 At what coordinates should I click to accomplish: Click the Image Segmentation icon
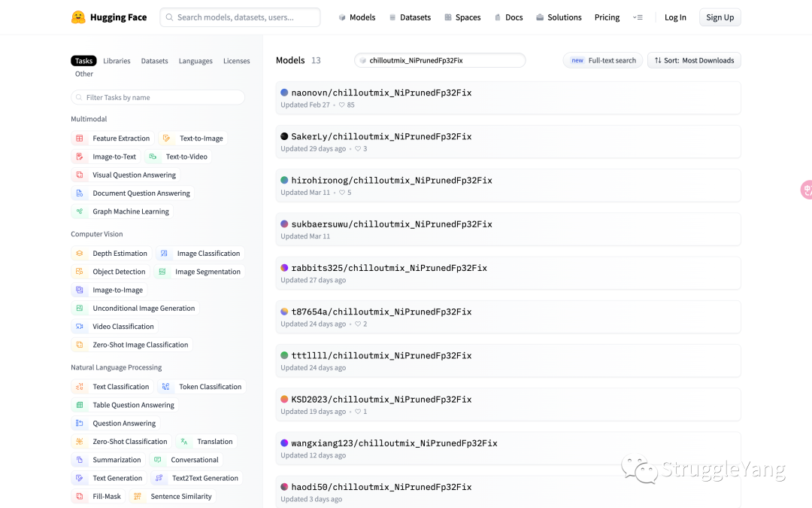tap(162, 272)
